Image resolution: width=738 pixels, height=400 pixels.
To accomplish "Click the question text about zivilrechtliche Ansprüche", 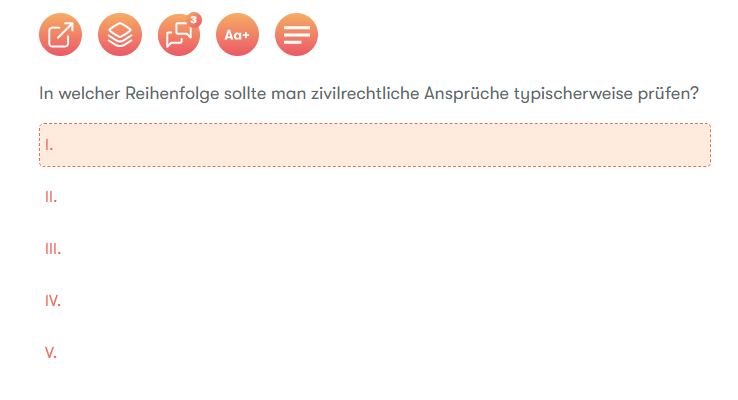I will click(x=369, y=94).
